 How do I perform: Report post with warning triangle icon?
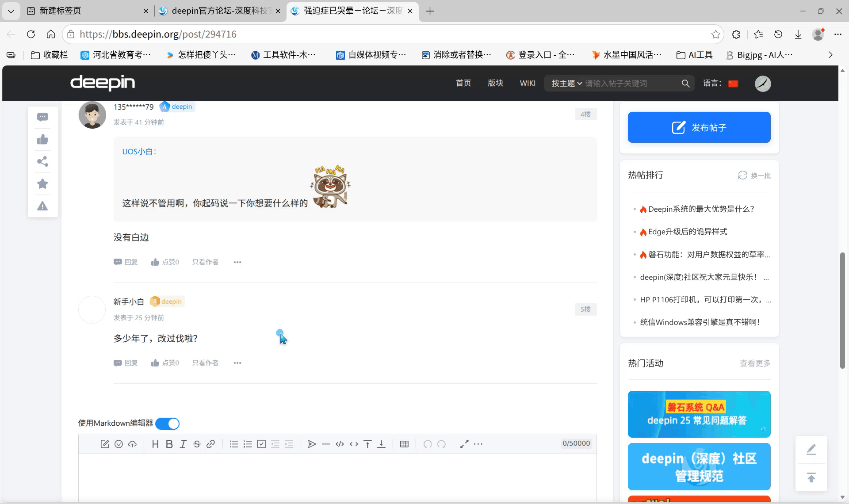coord(42,206)
